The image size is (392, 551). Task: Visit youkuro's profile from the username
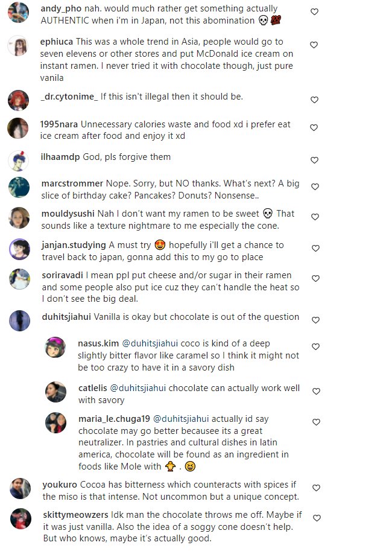pos(59,485)
